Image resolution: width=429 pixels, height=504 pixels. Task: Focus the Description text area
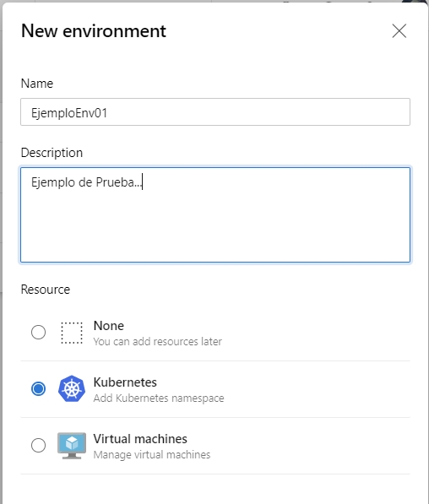(x=215, y=214)
